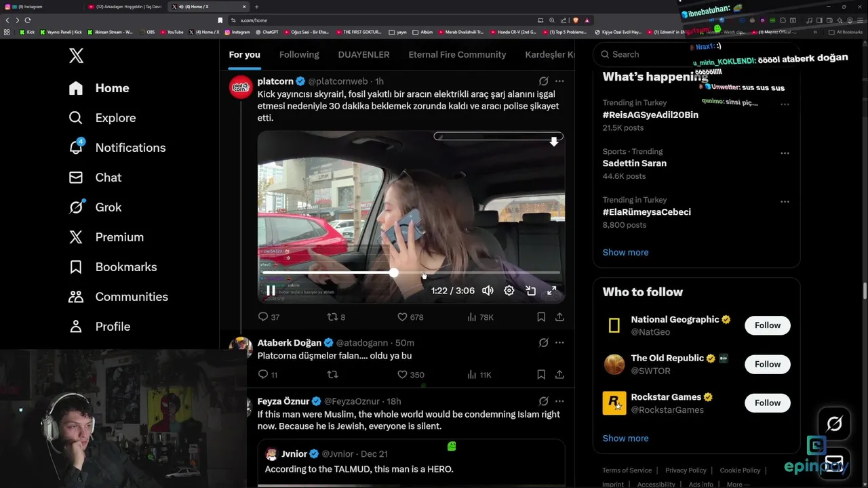Open Bookmarks from the left navigation
Image resolution: width=868 pixels, height=488 pixels.
113,267
